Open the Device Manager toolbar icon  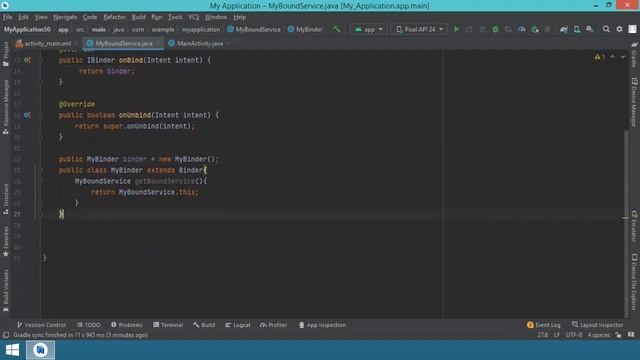click(577, 29)
